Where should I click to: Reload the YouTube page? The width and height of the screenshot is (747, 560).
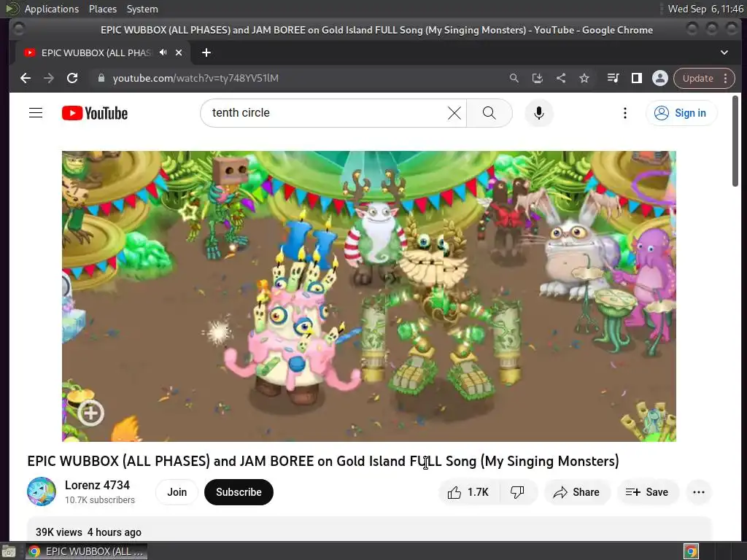pyautogui.click(x=72, y=78)
